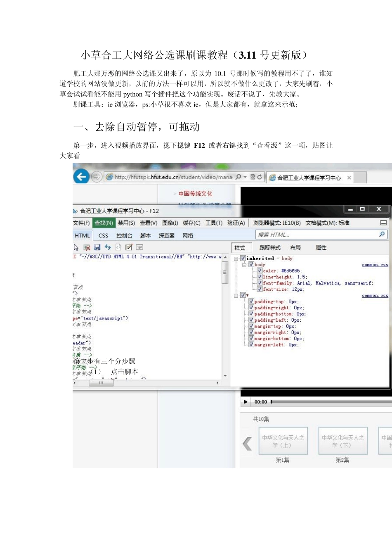The height and width of the screenshot is (555, 392).
Task: Open the 禁用(S) menu
Action: 126,223
